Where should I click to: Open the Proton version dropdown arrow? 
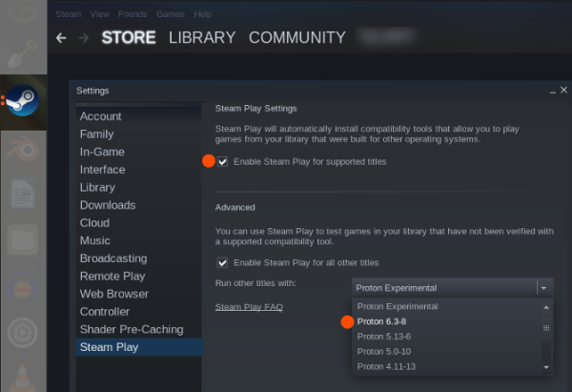coord(543,287)
